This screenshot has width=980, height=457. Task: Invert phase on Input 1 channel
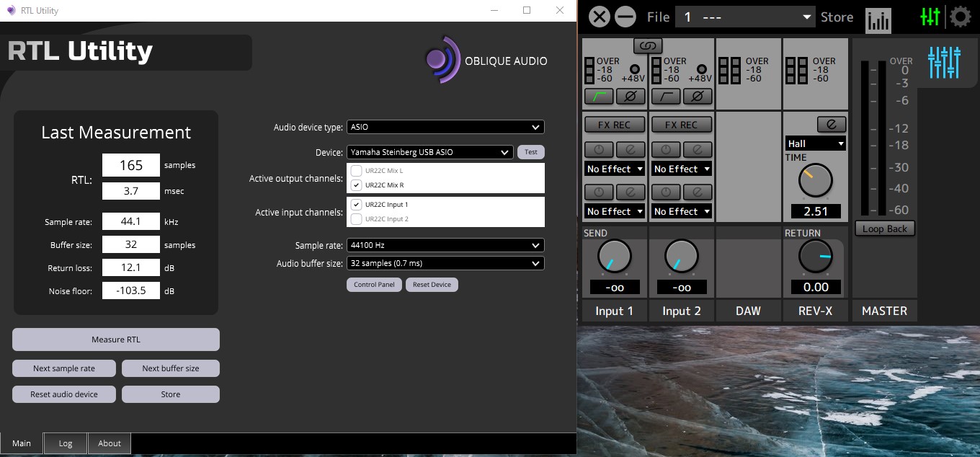point(631,95)
